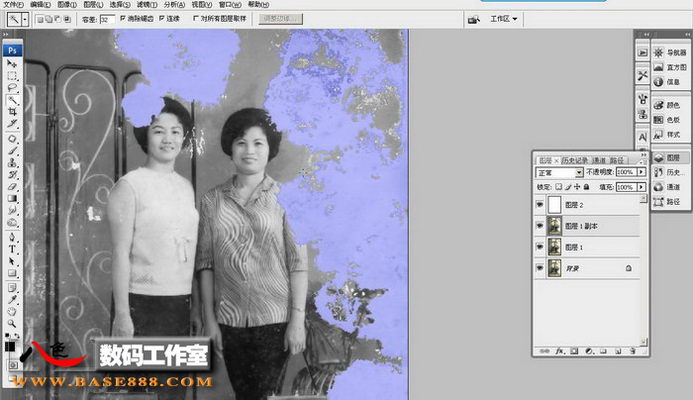Click the foreground color swatch
The height and width of the screenshot is (400, 693).
9,347
